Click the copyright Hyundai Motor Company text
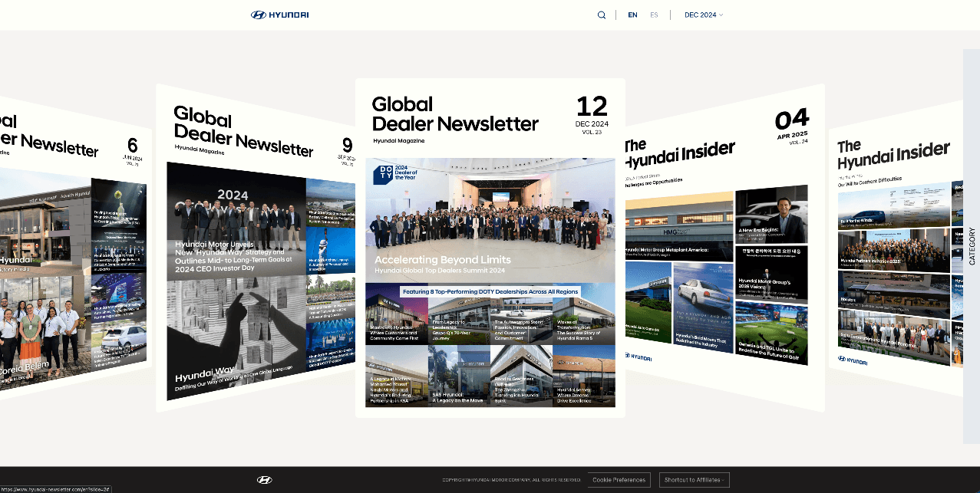The height and width of the screenshot is (493, 980). point(511,480)
